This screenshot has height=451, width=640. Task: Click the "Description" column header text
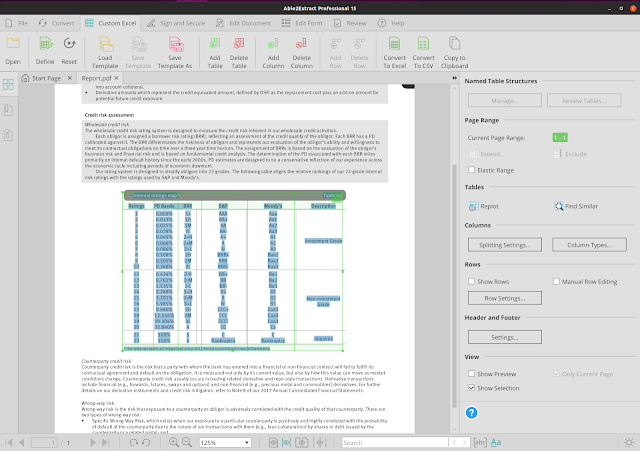tap(323, 206)
